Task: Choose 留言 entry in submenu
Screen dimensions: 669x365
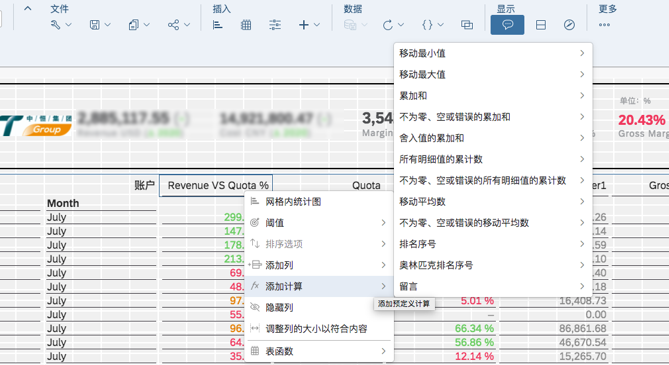Action: (493, 286)
